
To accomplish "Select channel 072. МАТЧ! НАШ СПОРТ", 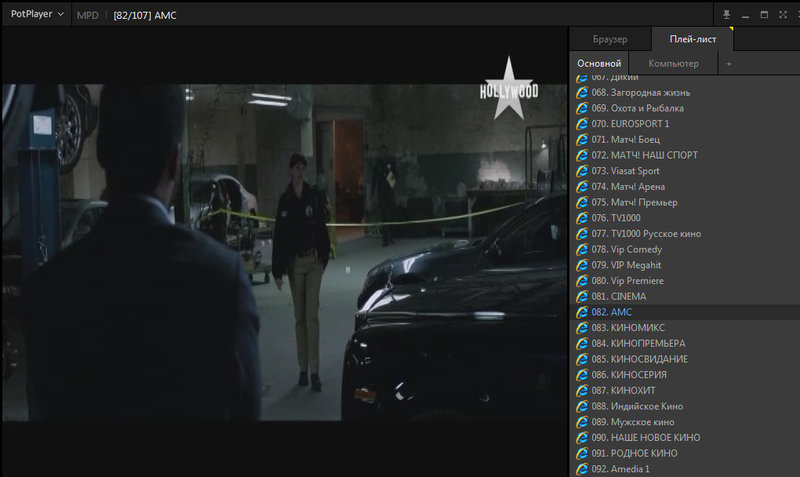I will pos(685,155).
